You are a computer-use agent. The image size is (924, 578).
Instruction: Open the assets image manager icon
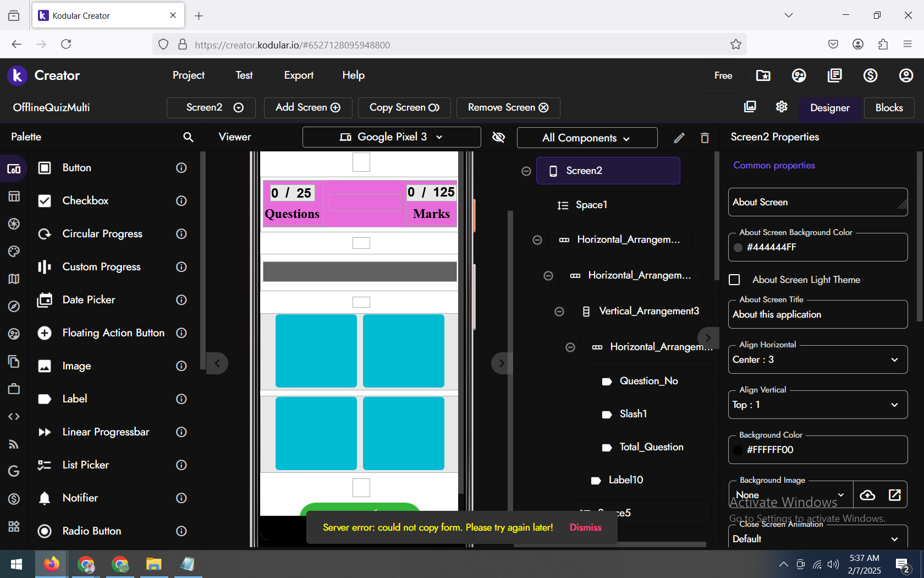(x=750, y=107)
